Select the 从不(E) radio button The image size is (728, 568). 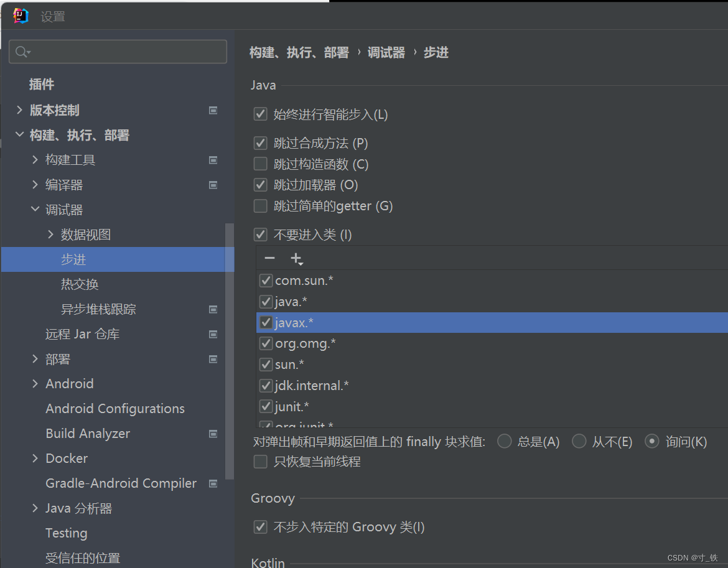coord(579,441)
